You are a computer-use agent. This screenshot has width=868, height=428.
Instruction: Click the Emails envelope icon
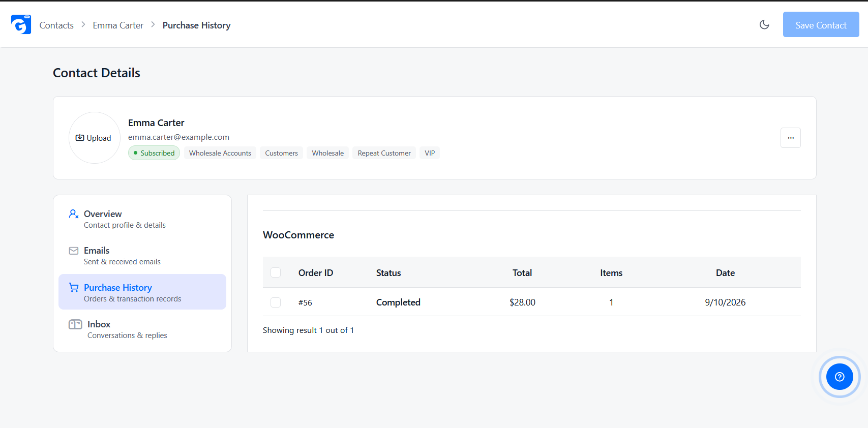pyautogui.click(x=74, y=251)
